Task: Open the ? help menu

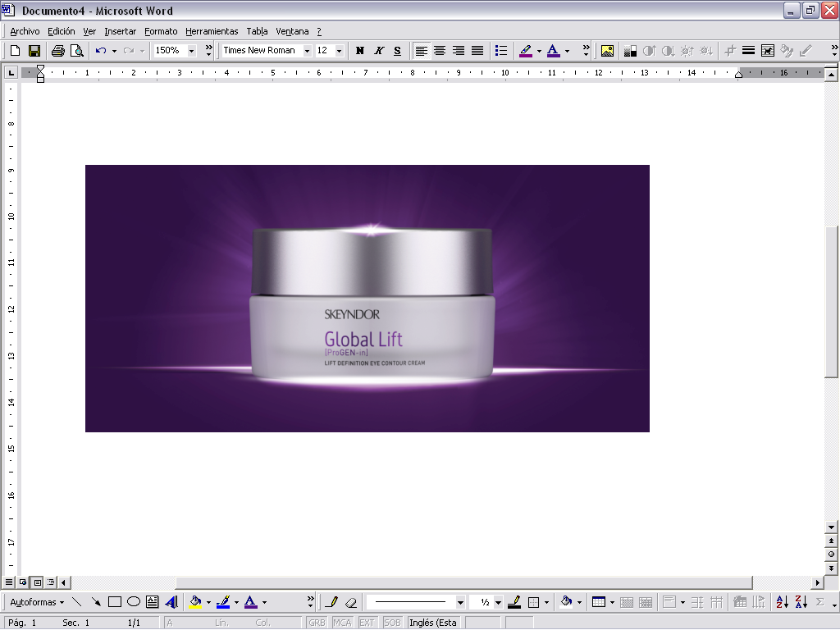Action: pyautogui.click(x=319, y=31)
